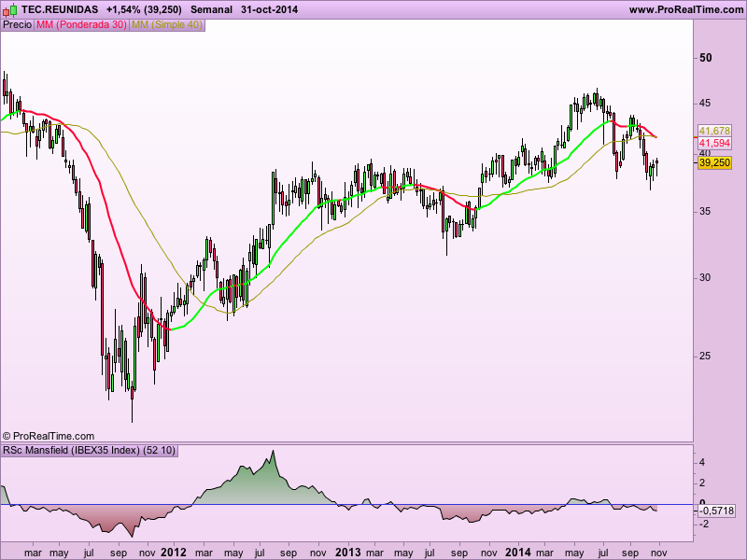Image resolution: width=747 pixels, height=560 pixels.
Task: Click the -2 label on indicator axis
Action: [704, 525]
